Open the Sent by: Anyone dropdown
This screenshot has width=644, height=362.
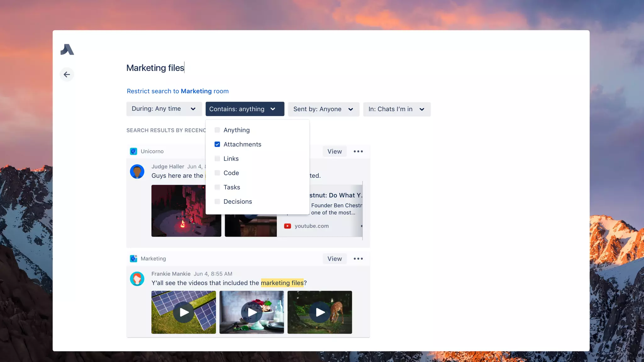[323, 109]
